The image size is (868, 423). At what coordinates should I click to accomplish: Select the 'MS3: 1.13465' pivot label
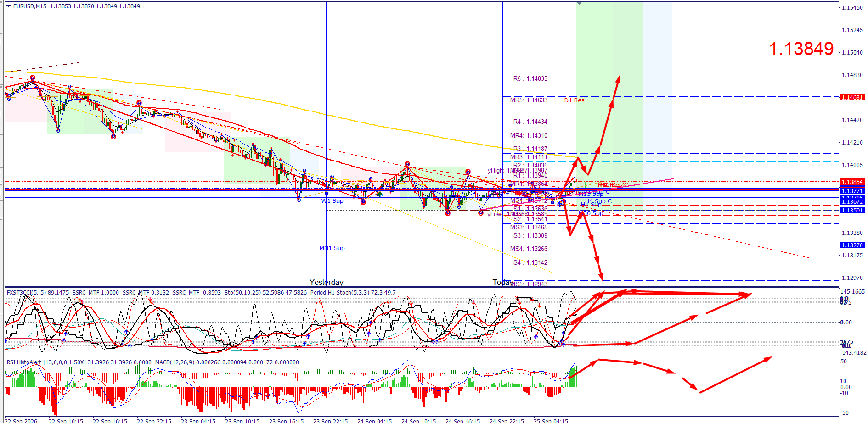(529, 228)
